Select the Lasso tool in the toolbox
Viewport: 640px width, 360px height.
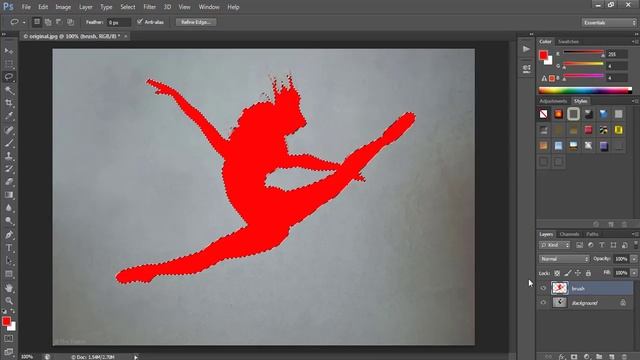pyautogui.click(x=9, y=77)
